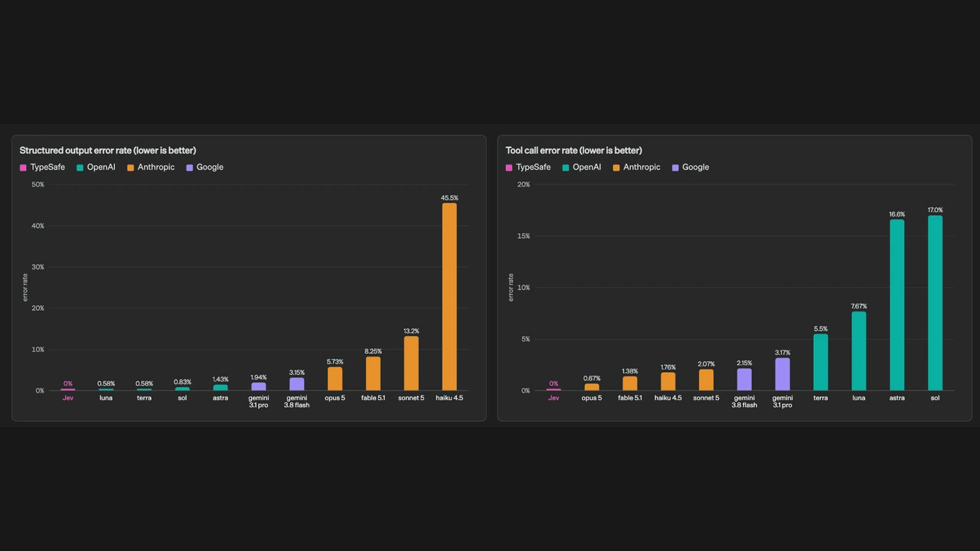Select the haiku 4.5 bar in Structured output chart

click(x=449, y=297)
